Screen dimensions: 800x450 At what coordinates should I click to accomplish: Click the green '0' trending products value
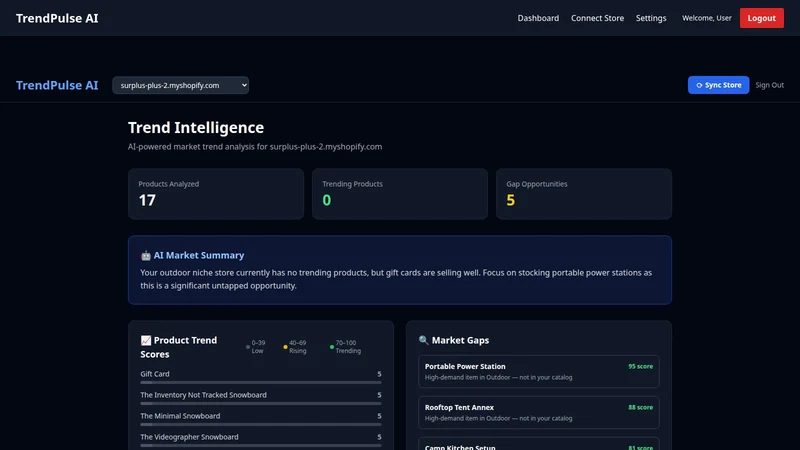pyautogui.click(x=327, y=200)
